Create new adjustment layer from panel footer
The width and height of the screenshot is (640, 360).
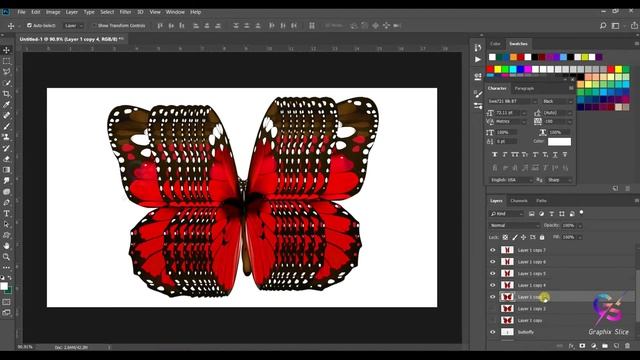pyautogui.click(x=594, y=346)
